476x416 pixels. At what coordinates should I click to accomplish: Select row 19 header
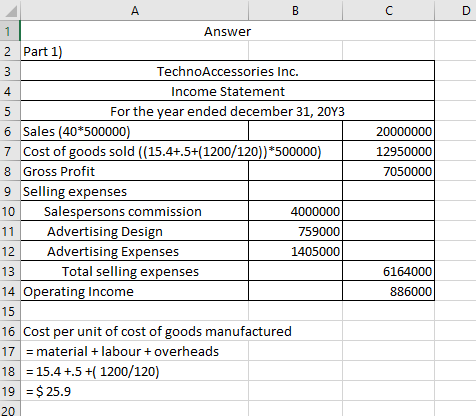tap(10, 391)
